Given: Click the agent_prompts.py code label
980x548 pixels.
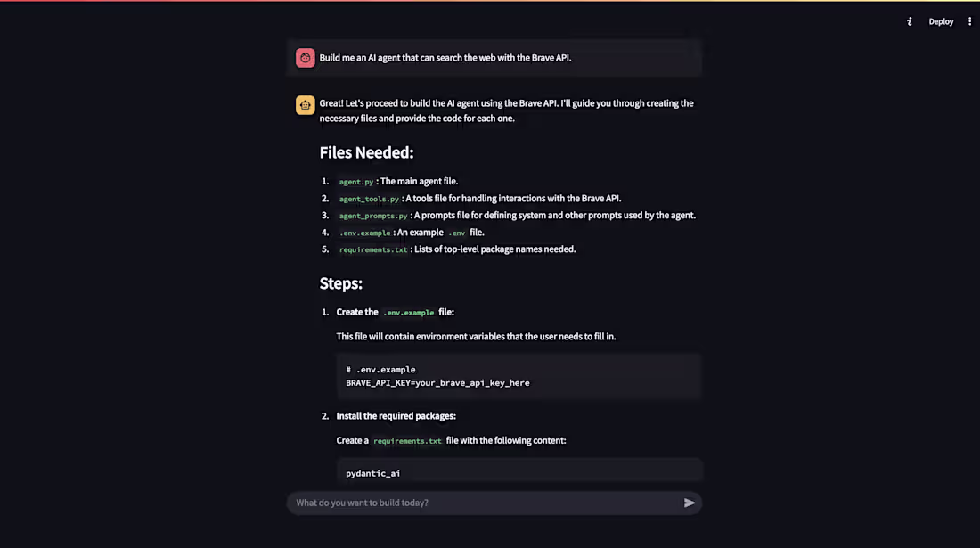Looking at the screenshot, I should pyautogui.click(x=373, y=216).
